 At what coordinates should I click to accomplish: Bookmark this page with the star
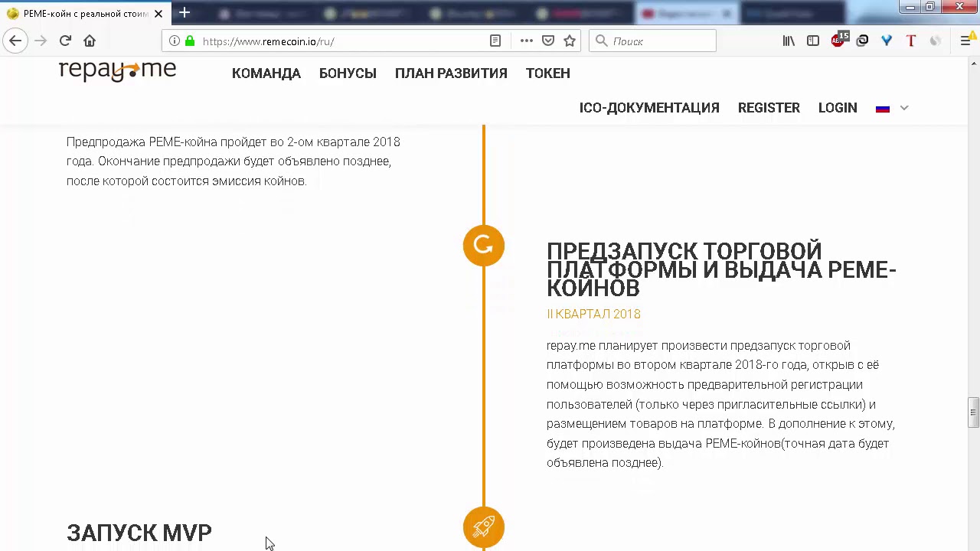tap(570, 41)
